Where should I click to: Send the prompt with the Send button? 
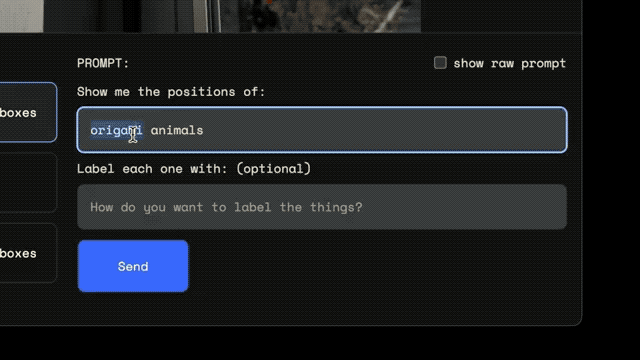click(x=133, y=266)
